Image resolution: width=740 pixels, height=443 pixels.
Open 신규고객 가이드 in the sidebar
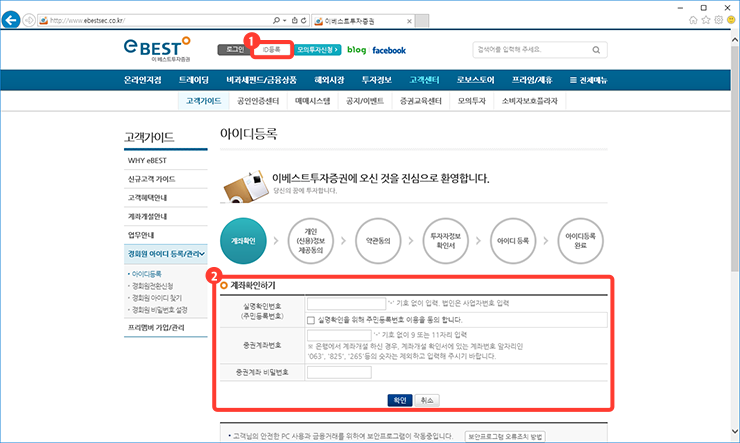[x=166, y=179]
